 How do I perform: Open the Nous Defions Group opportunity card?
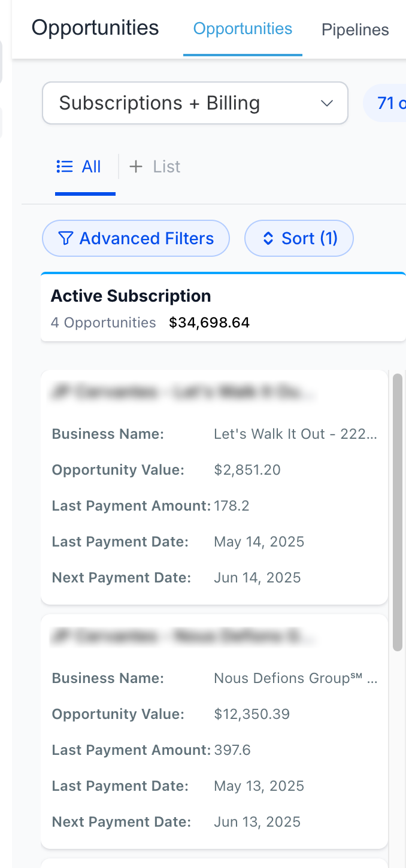coord(214,731)
